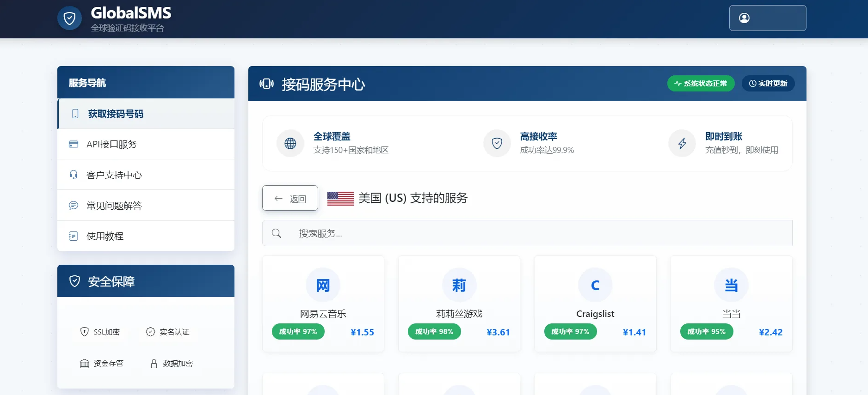Viewport: 868px width, 395px height.
Task: Click the 当 avatar circle icon
Action: [731, 285]
